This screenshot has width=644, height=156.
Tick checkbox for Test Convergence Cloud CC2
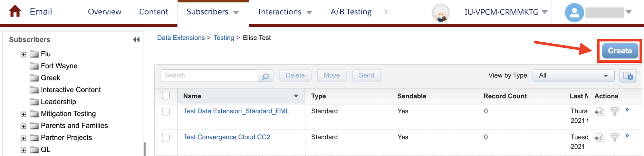pyautogui.click(x=166, y=137)
